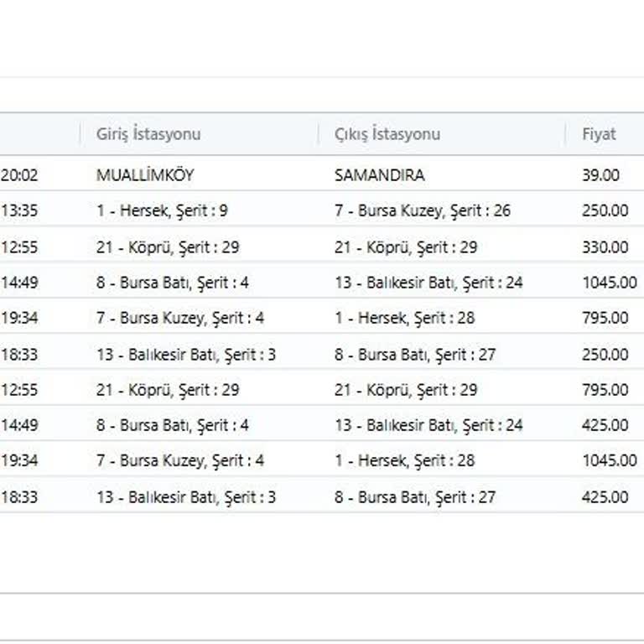This screenshot has width=644, height=644.
Task: Click the Fiyat column header
Action: (599, 134)
